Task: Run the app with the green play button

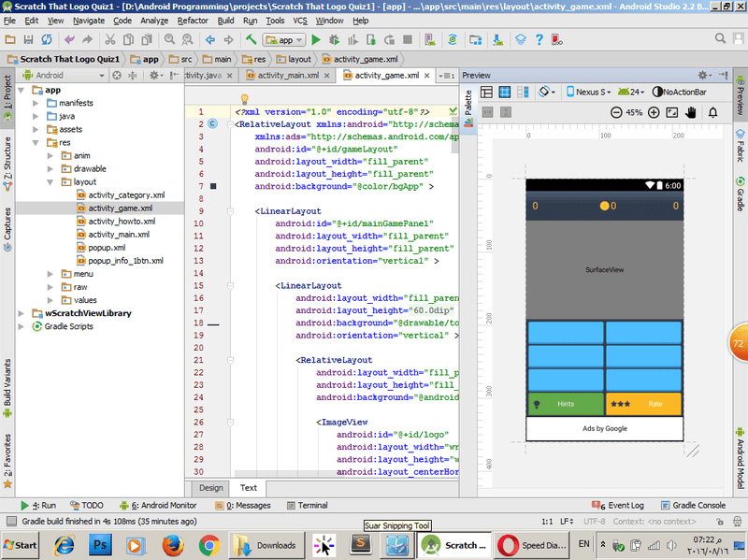Action: [316, 40]
